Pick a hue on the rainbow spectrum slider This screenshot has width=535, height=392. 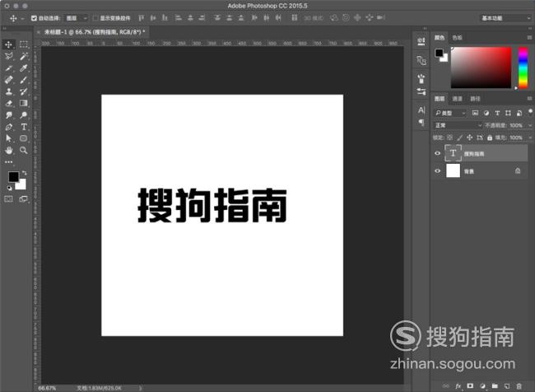click(x=523, y=68)
